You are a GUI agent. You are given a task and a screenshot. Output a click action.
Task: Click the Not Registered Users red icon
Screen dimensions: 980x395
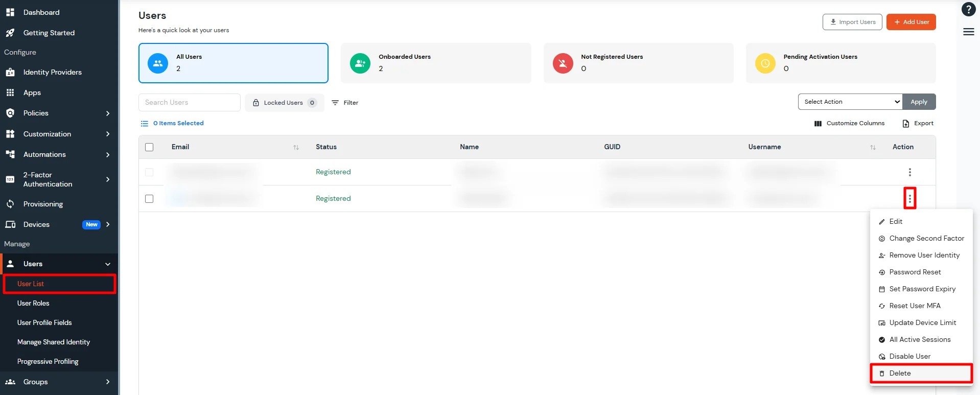pos(563,63)
